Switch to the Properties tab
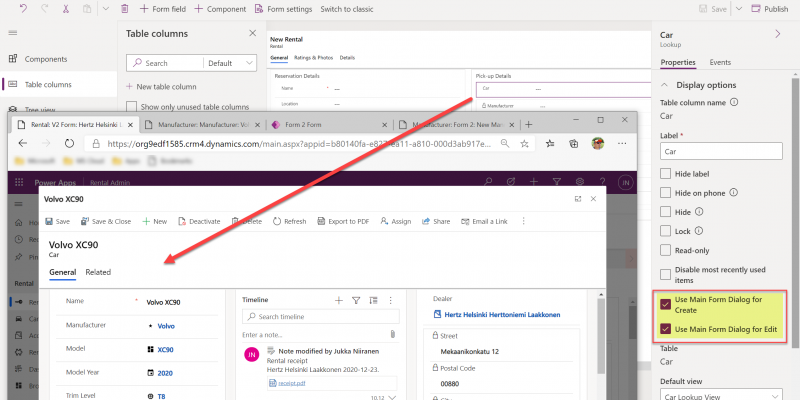The height and width of the screenshot is (400, 800). coord(678,62)
